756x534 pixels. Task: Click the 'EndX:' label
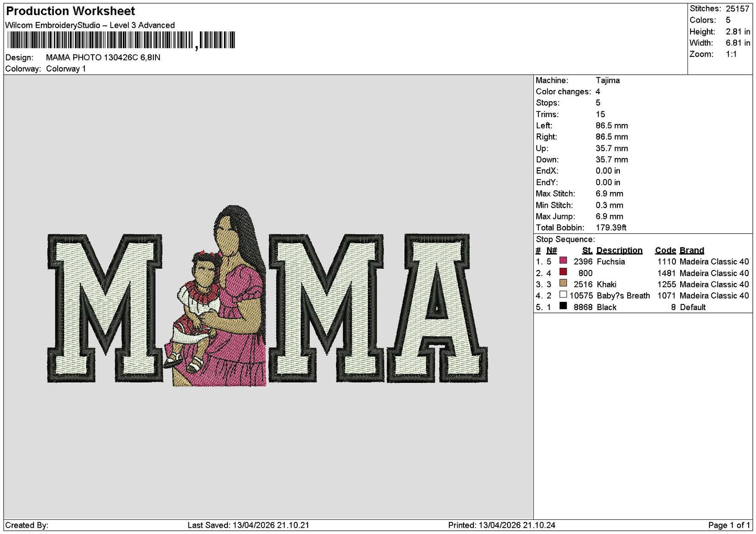tap(547, 171)
